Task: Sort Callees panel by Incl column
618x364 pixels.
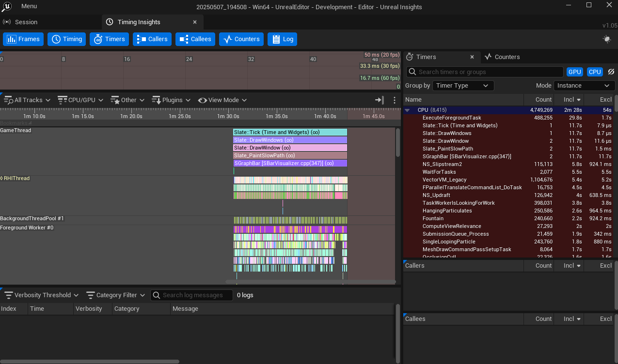Action: (569, 319)
